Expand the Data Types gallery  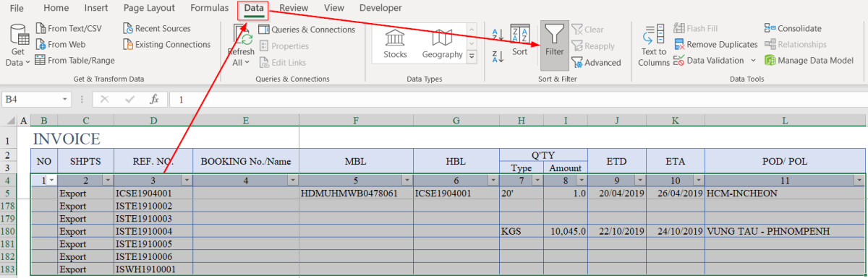pos(472,56)
